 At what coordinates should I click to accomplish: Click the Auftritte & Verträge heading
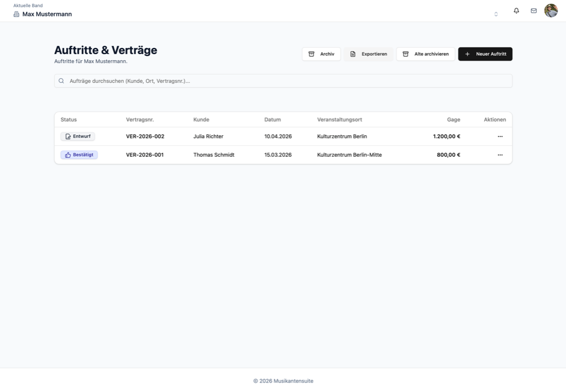click(106, 50)
